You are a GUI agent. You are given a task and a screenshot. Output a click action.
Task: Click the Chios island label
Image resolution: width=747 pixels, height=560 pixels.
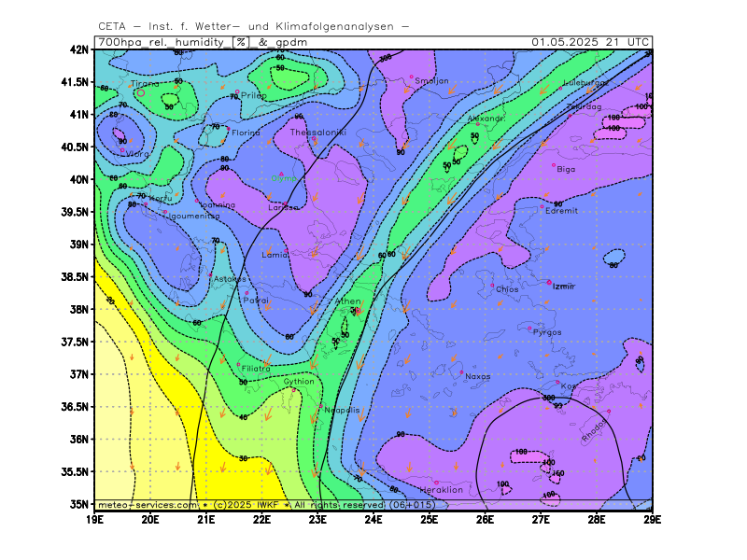507,289
